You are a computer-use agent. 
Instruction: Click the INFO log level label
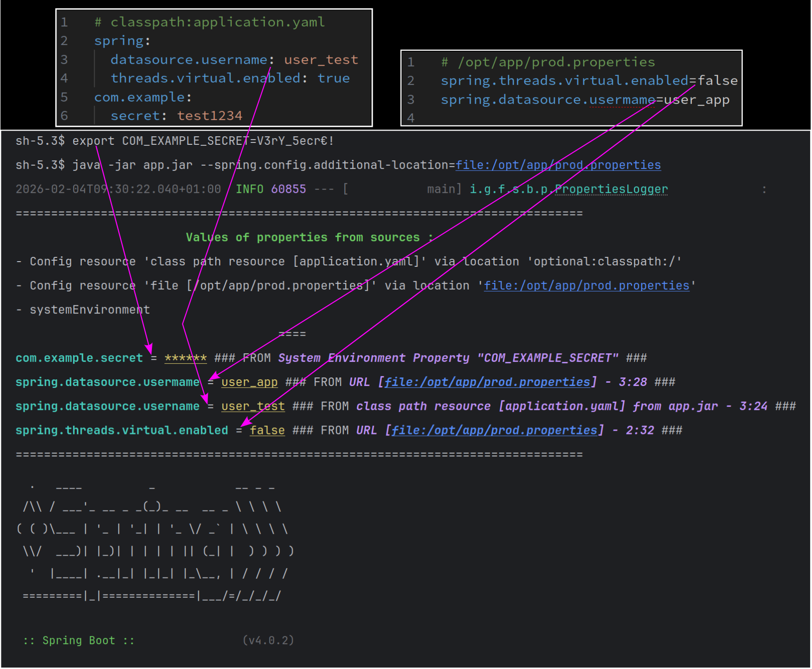(249, 189)
